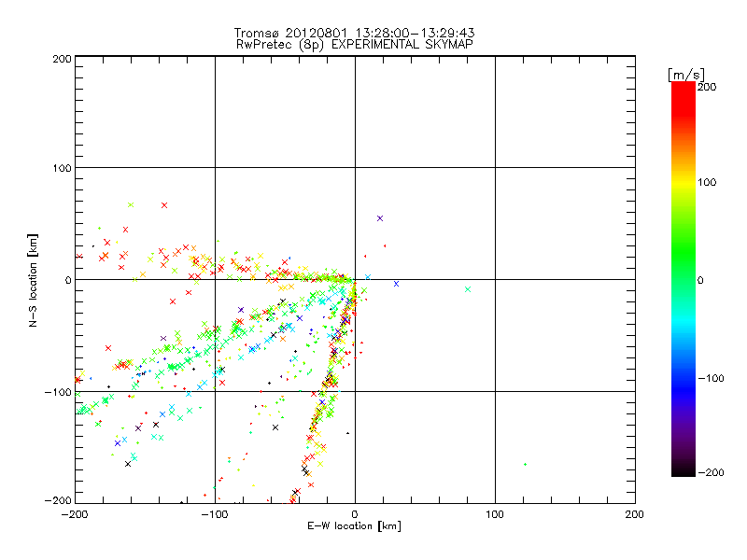Click y-axis tick label '200'

62,59
